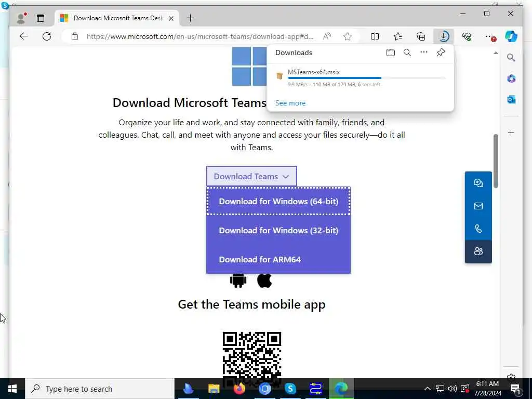Select Download for ARM64
Viewport: 532px width, 399px height.
[x=278, y=260]
